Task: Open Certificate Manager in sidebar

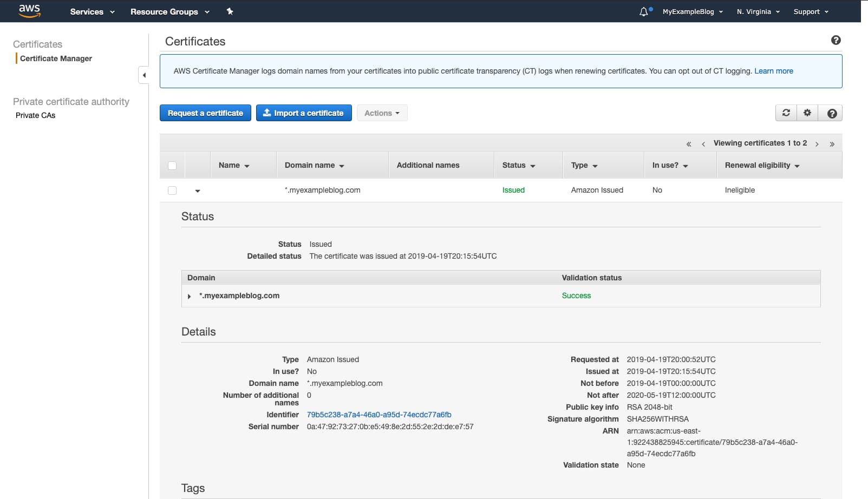Action: click(x=56, y=58)
